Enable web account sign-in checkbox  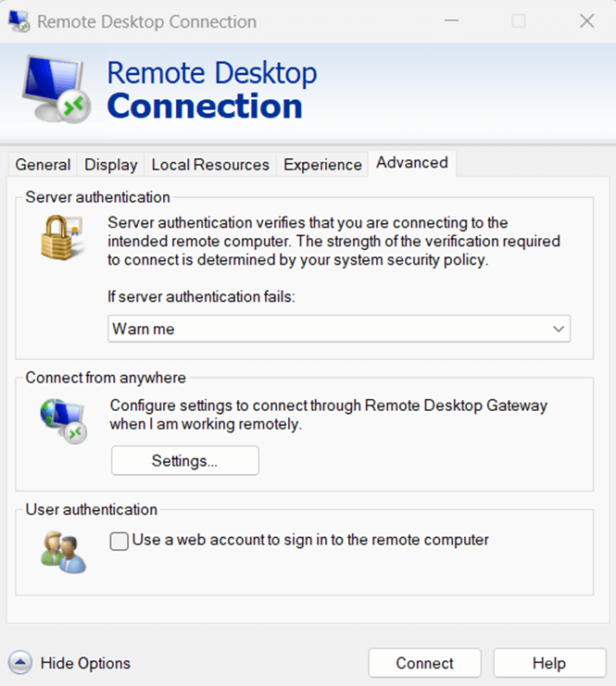tap(119, 541)
